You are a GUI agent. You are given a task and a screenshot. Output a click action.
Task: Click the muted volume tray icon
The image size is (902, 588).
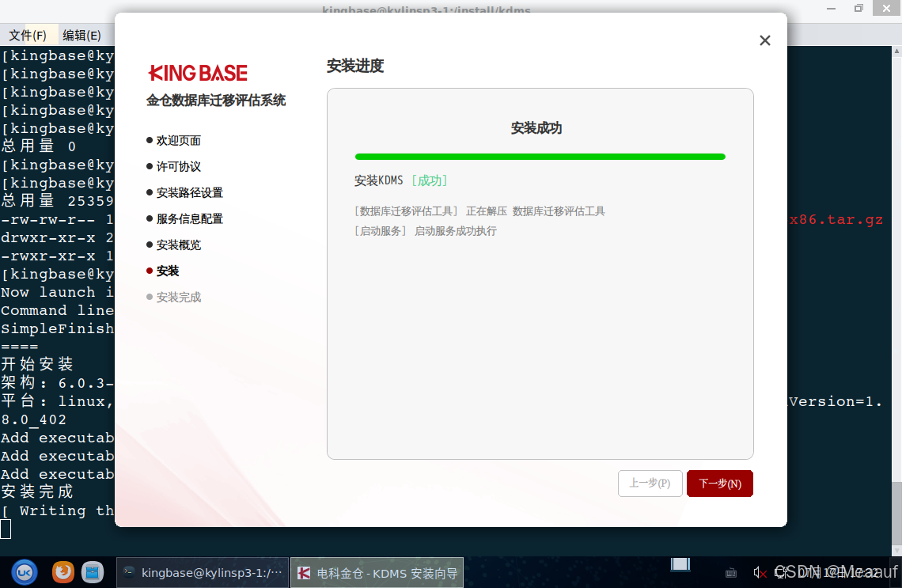(x=760, y=572)
